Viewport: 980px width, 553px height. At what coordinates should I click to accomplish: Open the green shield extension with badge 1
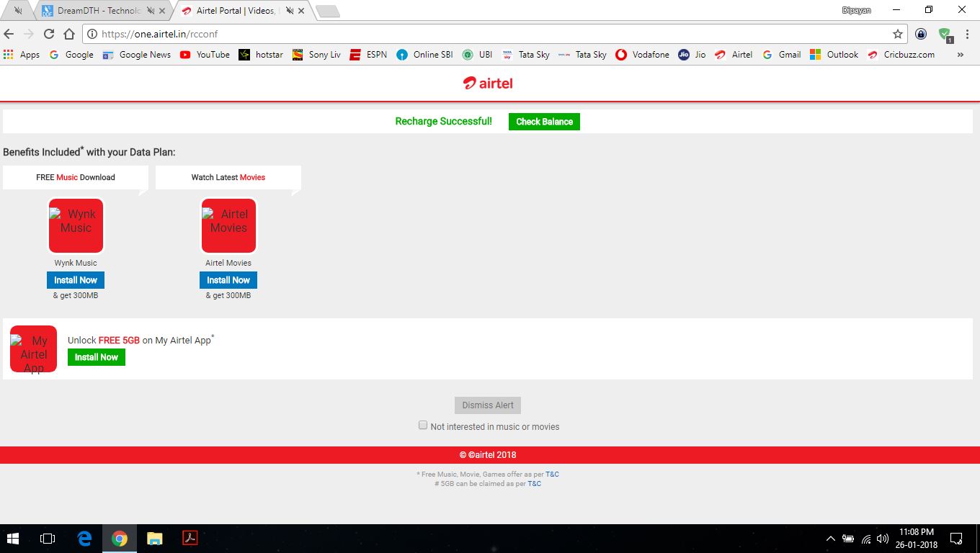coord(945,34)
